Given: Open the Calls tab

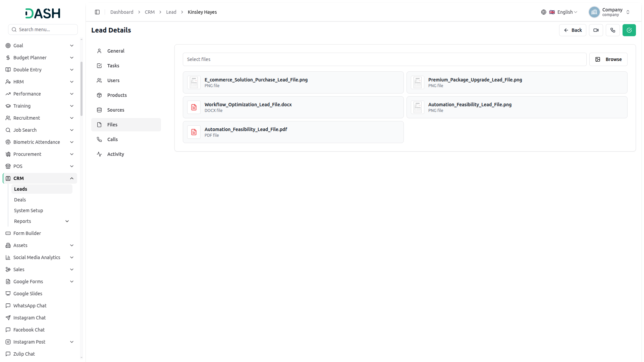Looking at the screenshot, I should click(126, 139).
